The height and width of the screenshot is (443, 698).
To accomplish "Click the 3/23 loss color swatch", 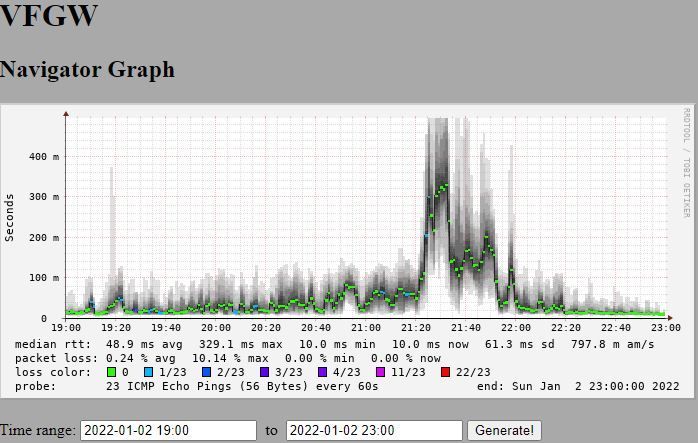I will (x=264, y=372).
